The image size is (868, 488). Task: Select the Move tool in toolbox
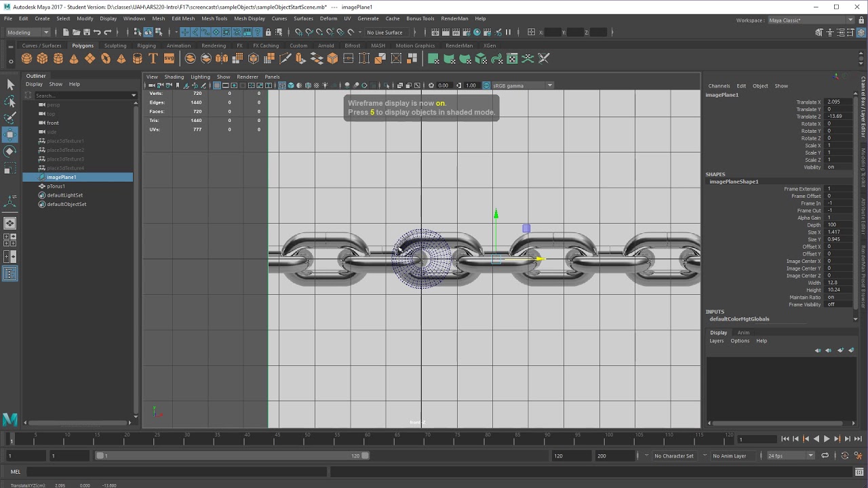click(10, 134)
